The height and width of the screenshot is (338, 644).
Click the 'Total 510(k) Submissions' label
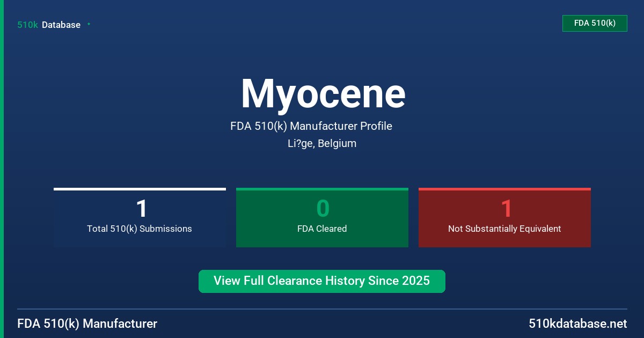tap(140, 229)
